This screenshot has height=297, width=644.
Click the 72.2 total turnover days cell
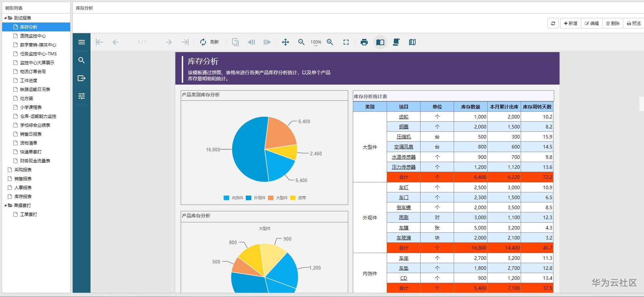point(537,177)
